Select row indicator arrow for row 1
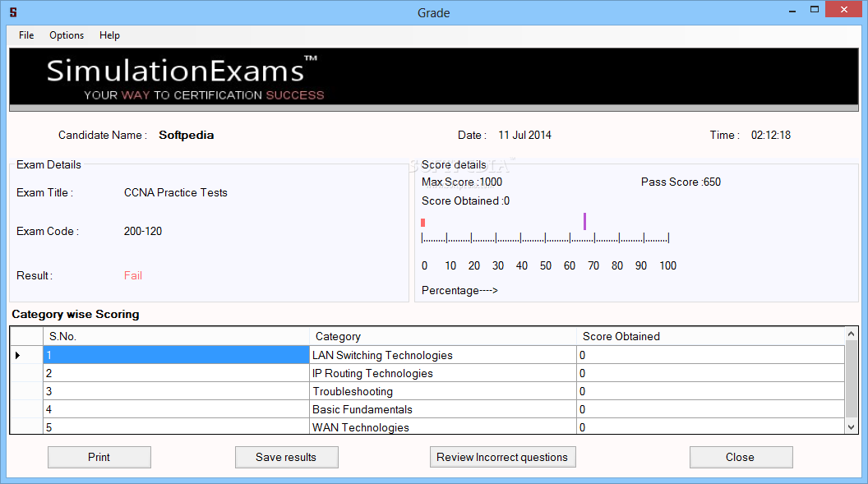The height and width of the screenshot is (484, 868). 18,355
